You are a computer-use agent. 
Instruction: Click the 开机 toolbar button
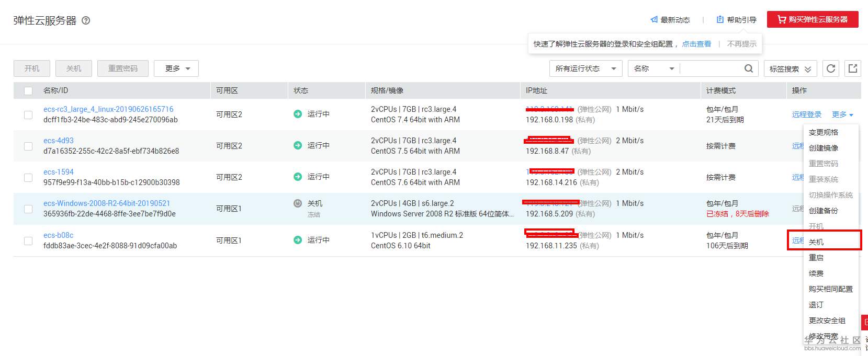click(x=32, y=68)
